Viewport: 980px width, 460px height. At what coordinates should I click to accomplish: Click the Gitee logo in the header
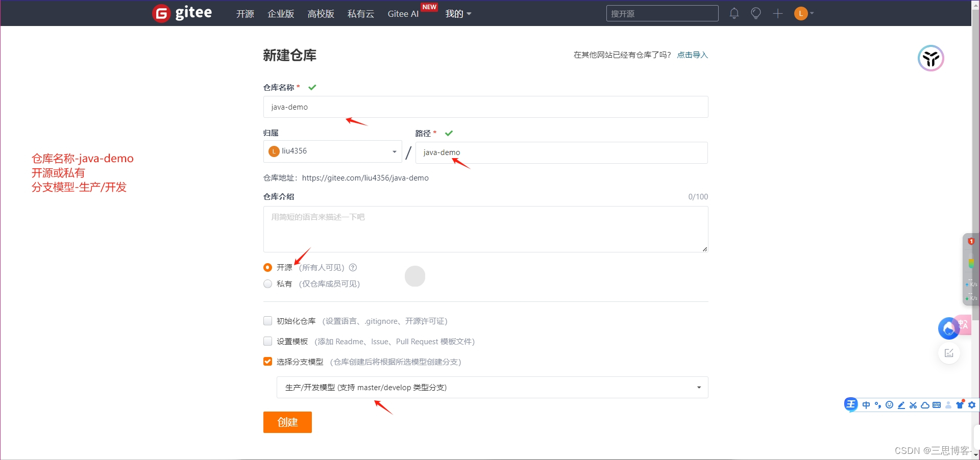(182, 13)
